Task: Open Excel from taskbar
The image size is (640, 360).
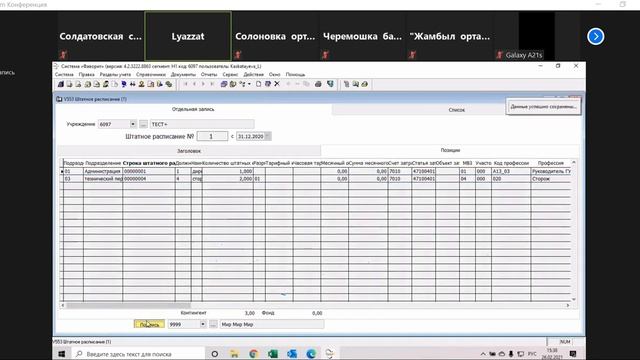Action: coord(272,354)
